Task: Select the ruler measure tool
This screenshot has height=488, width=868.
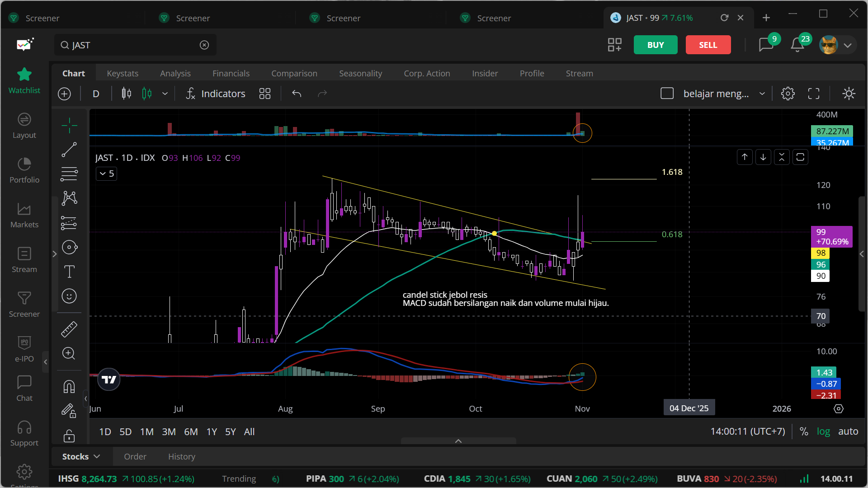Action: (69, 329)
